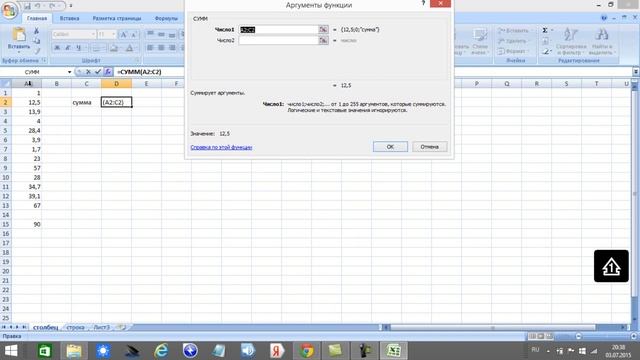Center text horizontally in the ribbon
This screenshot has height=360, width=640.
161,48
